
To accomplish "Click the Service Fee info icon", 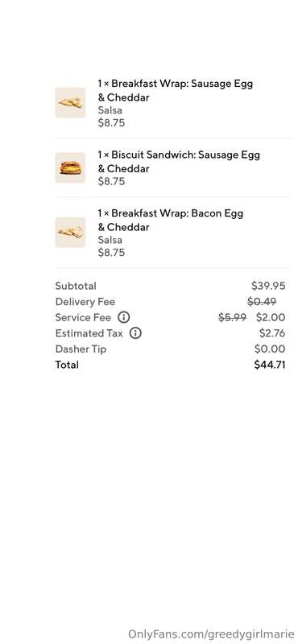I will pyautogui.click(x=124, y=317).
